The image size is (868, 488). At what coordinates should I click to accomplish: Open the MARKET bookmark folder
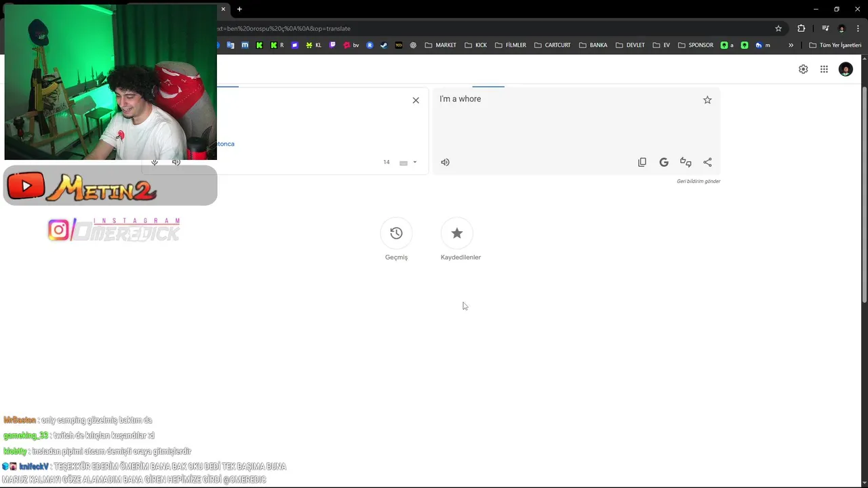point(440,45)
